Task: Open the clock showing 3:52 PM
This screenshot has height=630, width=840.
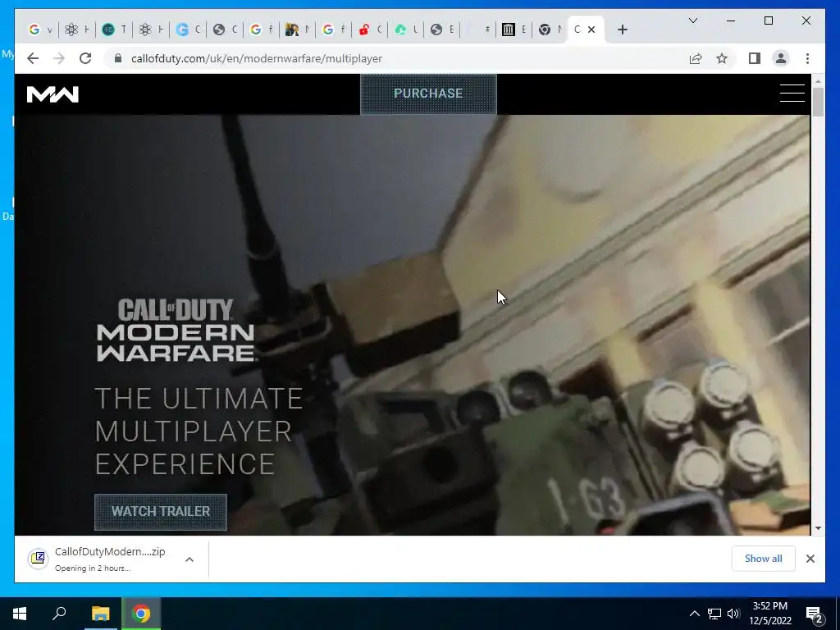Action: point(770,614)
